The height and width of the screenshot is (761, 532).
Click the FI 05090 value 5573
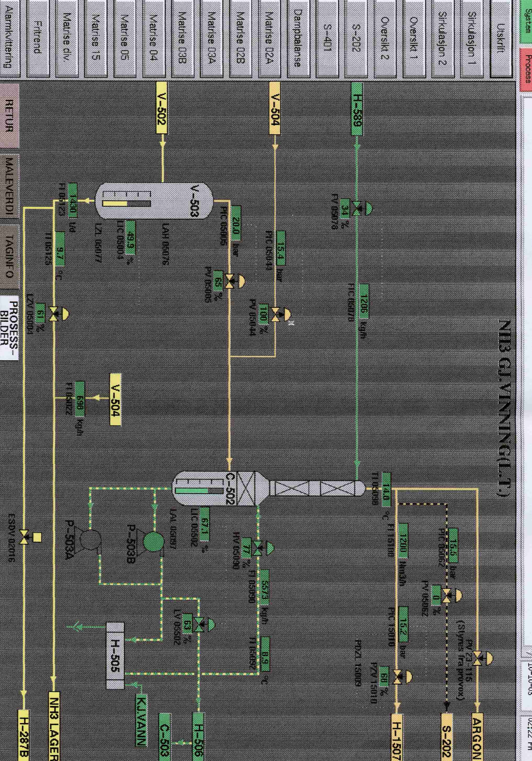coord(264,587)
